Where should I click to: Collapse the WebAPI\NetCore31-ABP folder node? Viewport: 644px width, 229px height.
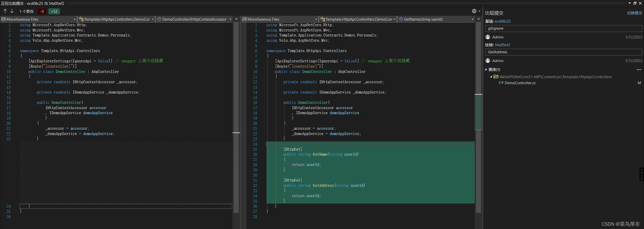(491, 77)
